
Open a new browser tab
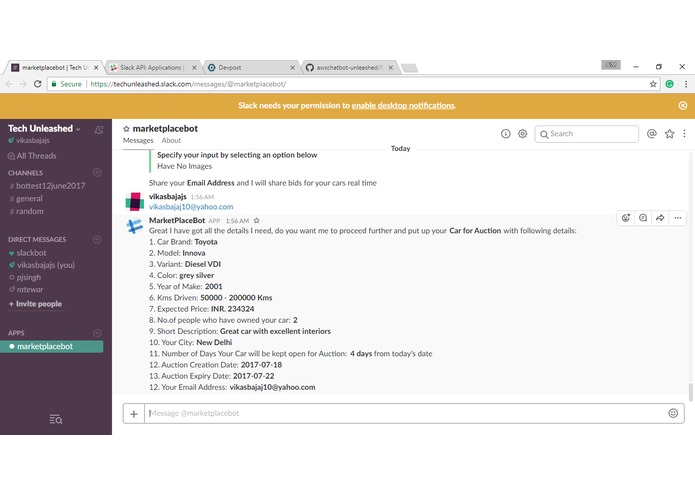coord(409,68)
